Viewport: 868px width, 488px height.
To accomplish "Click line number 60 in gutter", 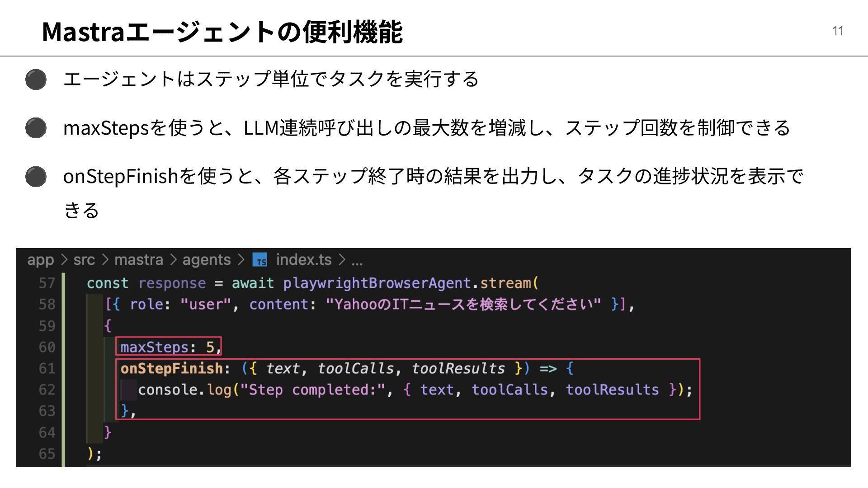I will 47,347.
